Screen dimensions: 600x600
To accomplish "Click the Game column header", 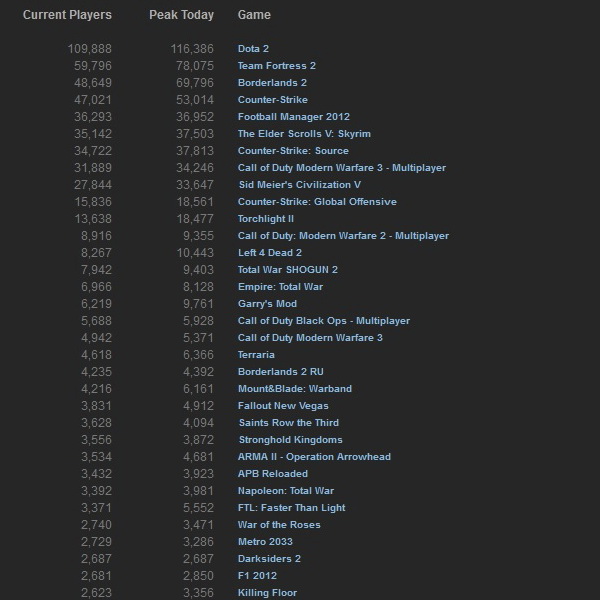I will tap(254, 15).
